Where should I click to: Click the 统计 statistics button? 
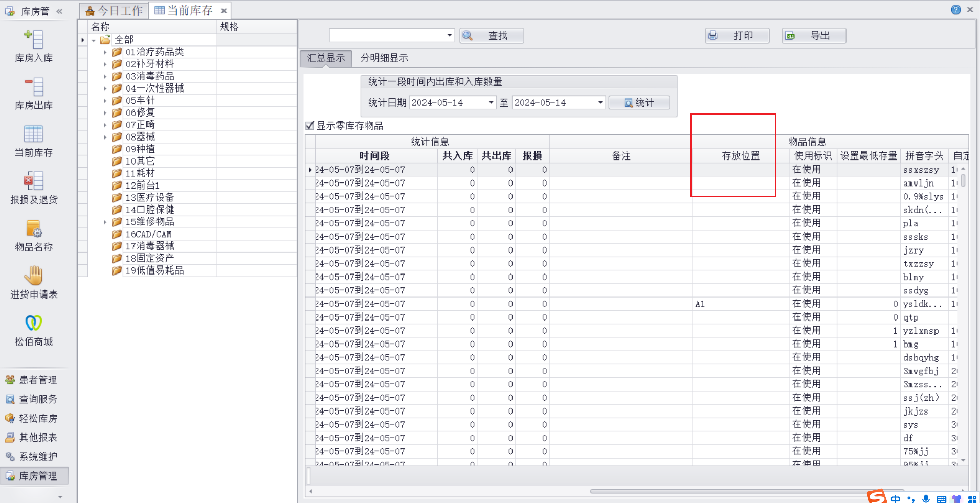pos(639,103)
